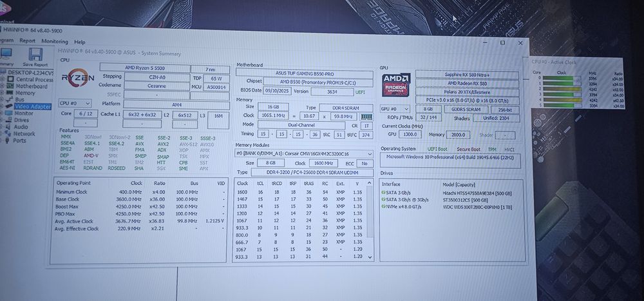Screen dimensions: 644x301
Task: Click the Summary monitor icon in toolbar
Action: (x=5, y=55)
